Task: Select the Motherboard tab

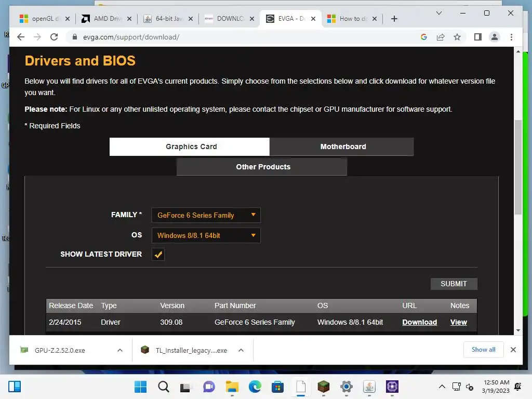Action: click(x=342, y=147)
